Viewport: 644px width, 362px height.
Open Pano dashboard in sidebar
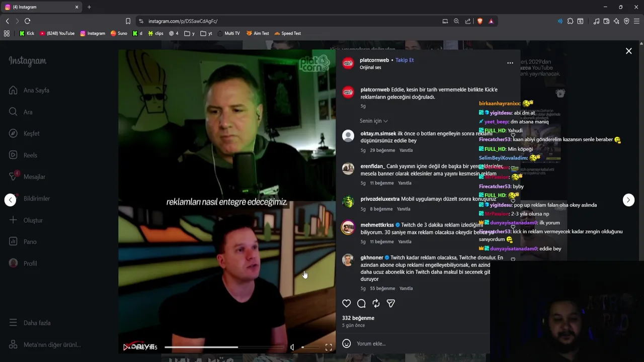coord(23,242)
